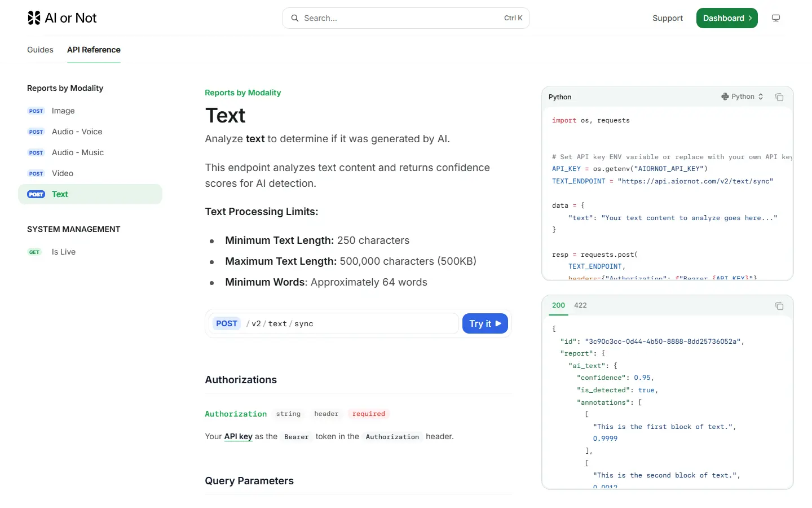Click the green Reports by Modality breadcrumb
The image size is (812, 508).
tap(242, 93)
